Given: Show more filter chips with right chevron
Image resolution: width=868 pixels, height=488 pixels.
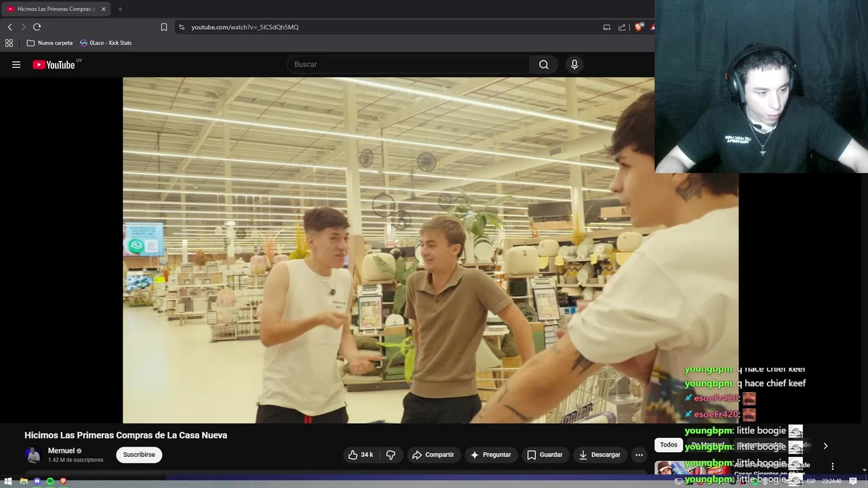Looking at the screenshot, I should coord(825,446).
